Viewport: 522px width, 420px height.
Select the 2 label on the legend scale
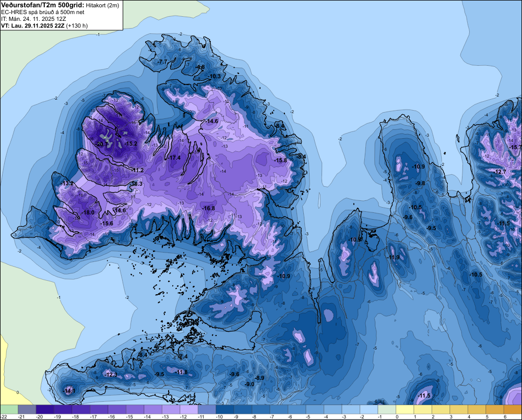click(433, 417)
